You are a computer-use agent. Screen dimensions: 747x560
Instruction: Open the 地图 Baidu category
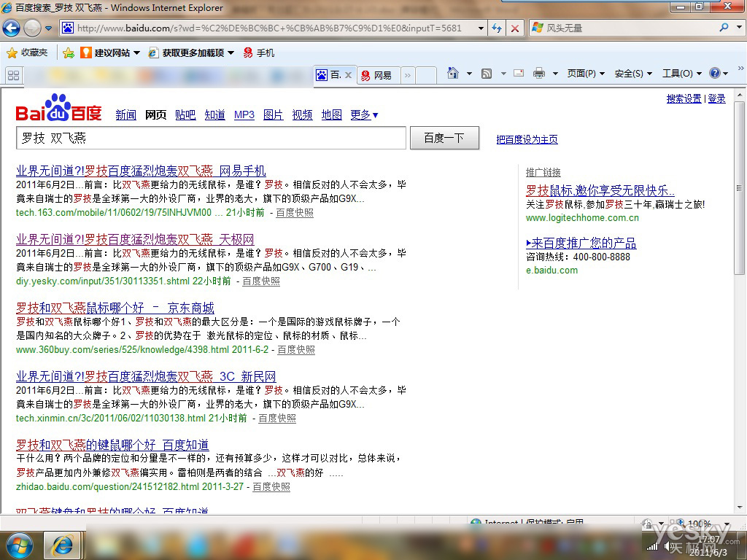(332, 114)
